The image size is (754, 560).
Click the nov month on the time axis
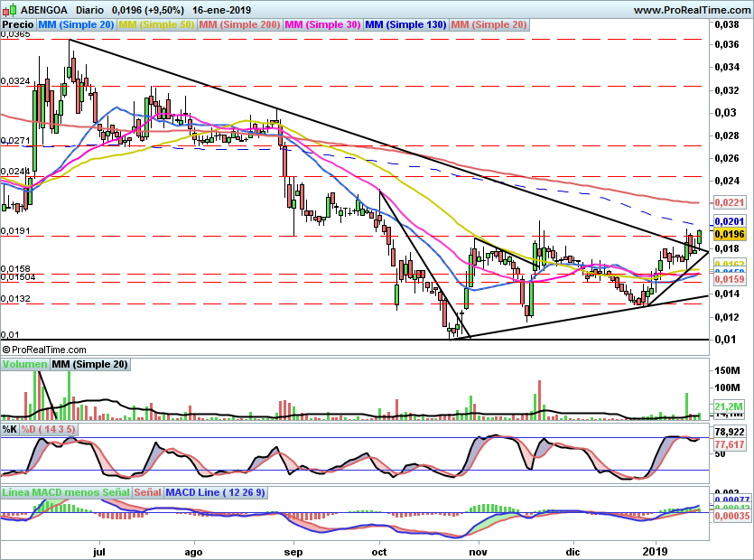point(478,552)
